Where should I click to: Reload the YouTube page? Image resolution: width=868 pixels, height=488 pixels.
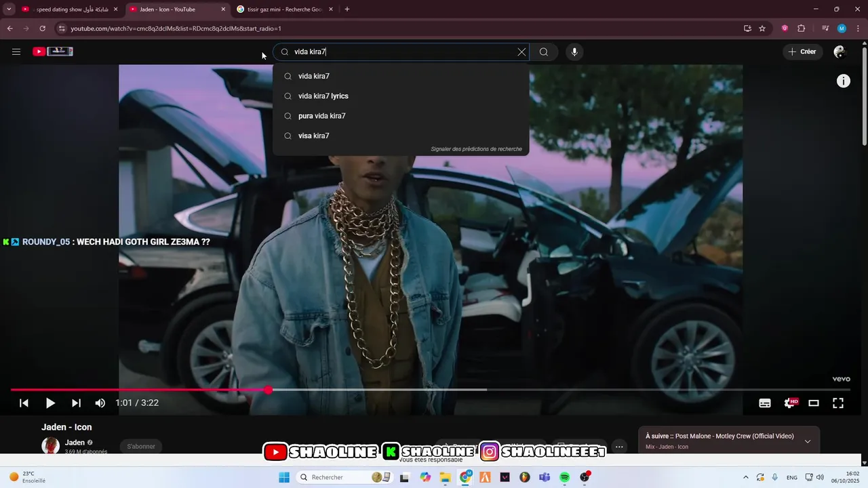pos(42,28)
